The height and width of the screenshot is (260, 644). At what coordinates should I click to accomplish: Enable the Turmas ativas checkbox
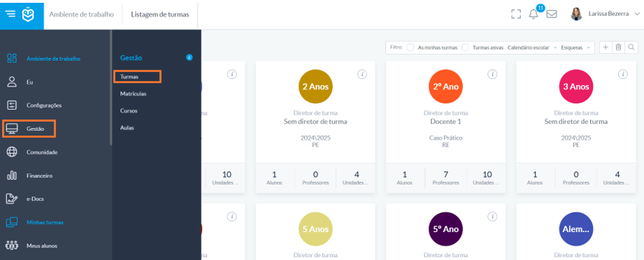click(465, 48)
